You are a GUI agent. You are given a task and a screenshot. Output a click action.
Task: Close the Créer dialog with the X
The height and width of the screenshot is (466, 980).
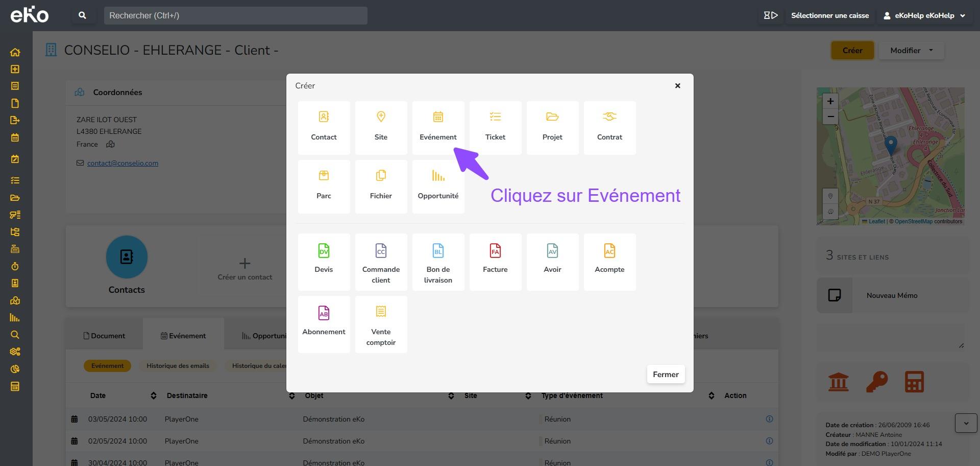pos(677,86)
